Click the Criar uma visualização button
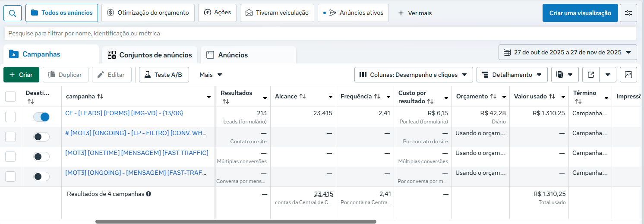The height and width of the screenshot is (224, 644). coord(580,13)
